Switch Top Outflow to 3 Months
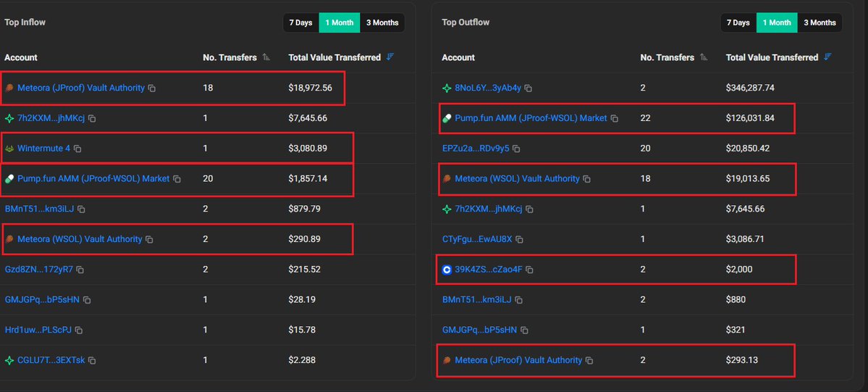 pos(819,22)
